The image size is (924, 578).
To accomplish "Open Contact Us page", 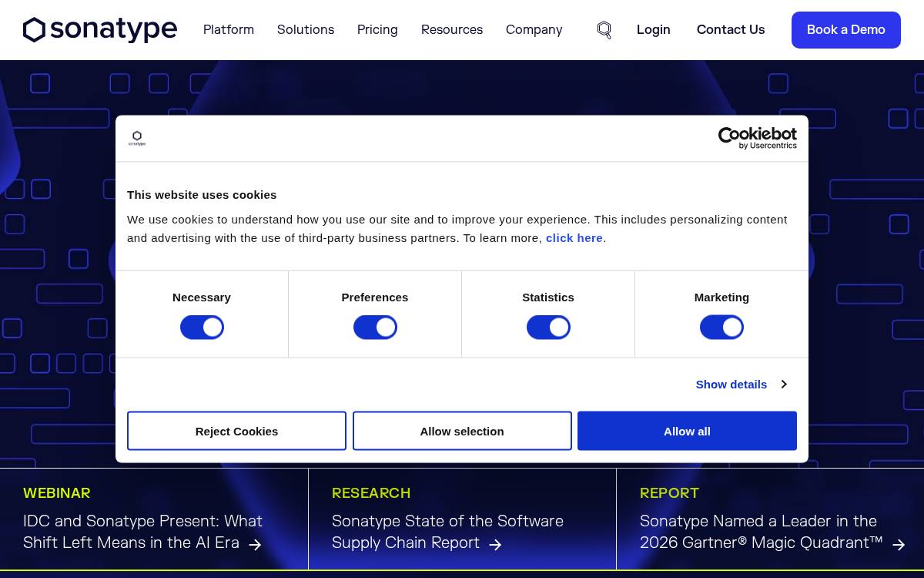I will (x=731, y=29).
